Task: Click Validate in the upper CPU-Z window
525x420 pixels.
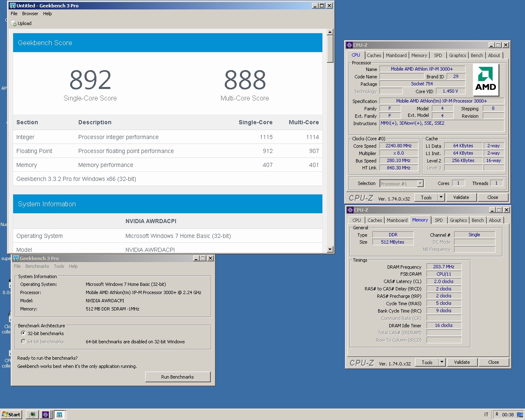Action: pos(461,197)
